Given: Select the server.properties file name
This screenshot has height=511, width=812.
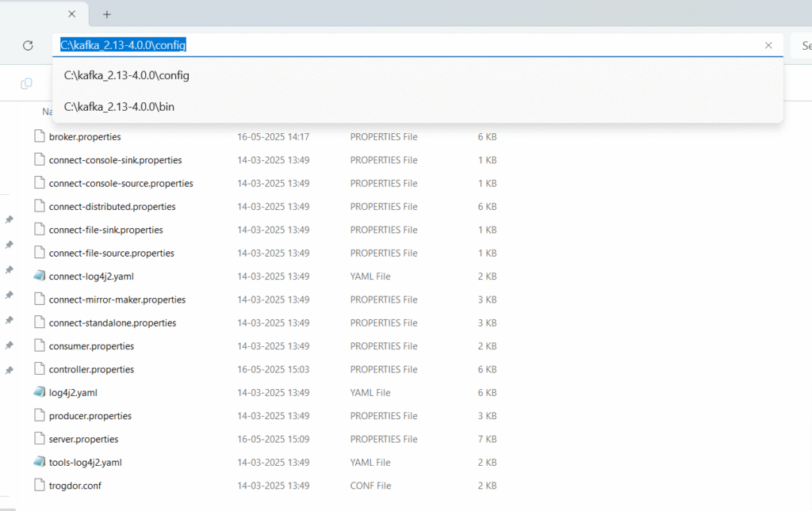Looking at the screenshot, I should click(x=84, y=440).
